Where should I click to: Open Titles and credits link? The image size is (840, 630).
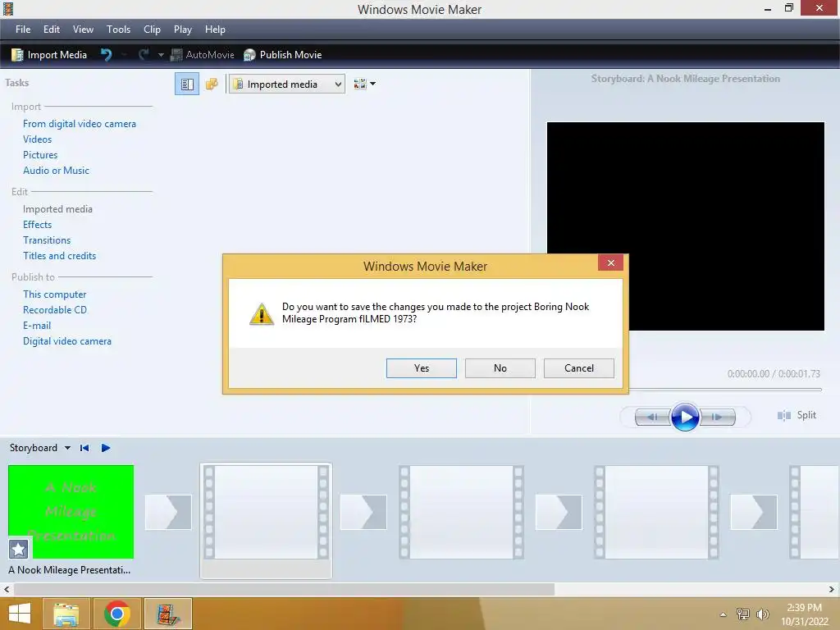click(x=59, y=256)
